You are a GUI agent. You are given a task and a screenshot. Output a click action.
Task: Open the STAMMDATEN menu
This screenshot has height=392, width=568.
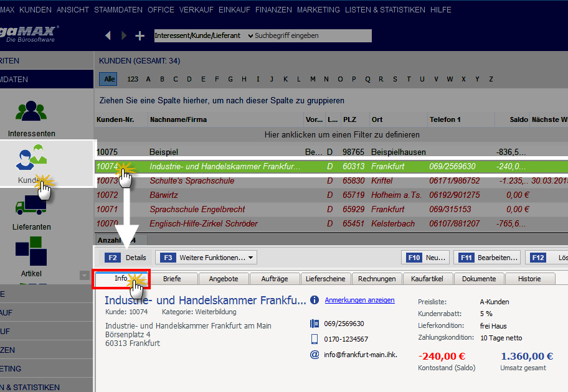118,10
